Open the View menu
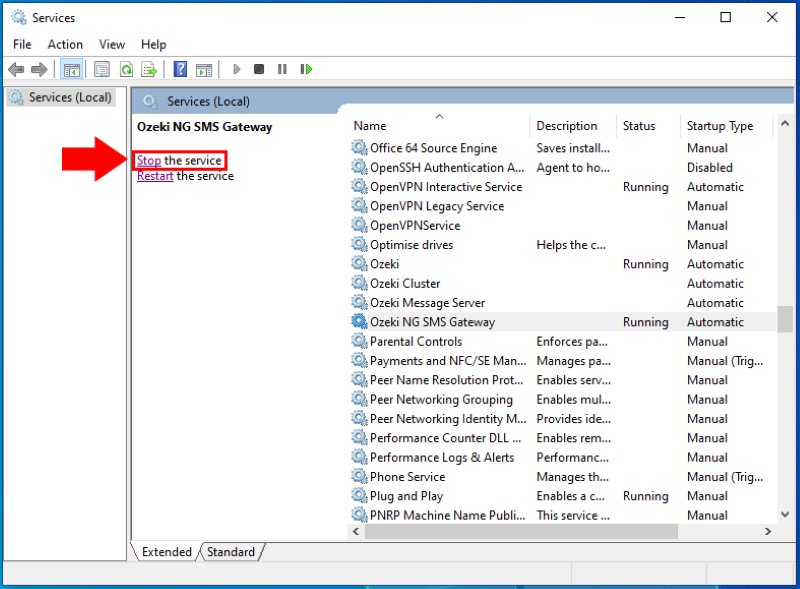This screenshot has height=589, width=800. [112, 44]
